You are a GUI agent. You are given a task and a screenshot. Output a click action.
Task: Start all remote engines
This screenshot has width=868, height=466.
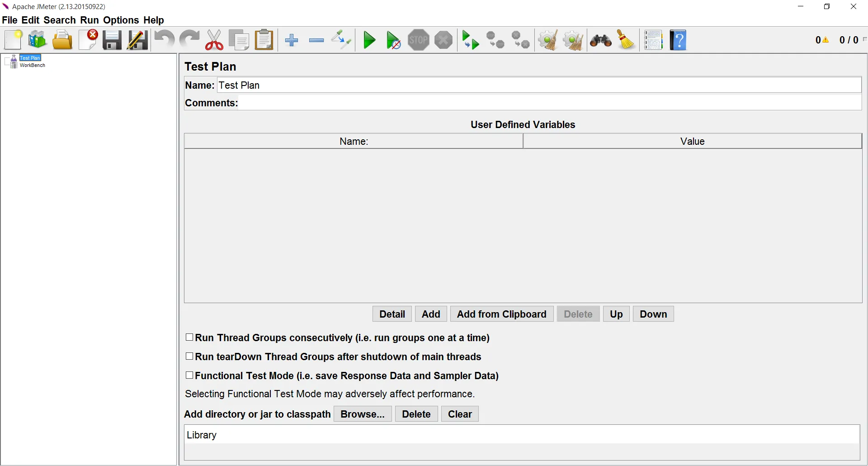pos(470,40)
